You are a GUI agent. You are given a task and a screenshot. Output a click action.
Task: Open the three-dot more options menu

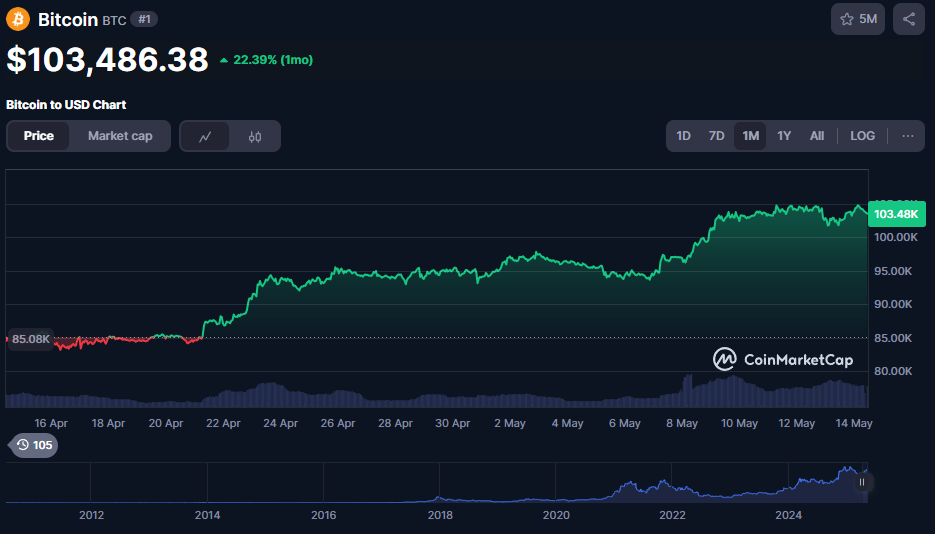(x=907, y=136)
